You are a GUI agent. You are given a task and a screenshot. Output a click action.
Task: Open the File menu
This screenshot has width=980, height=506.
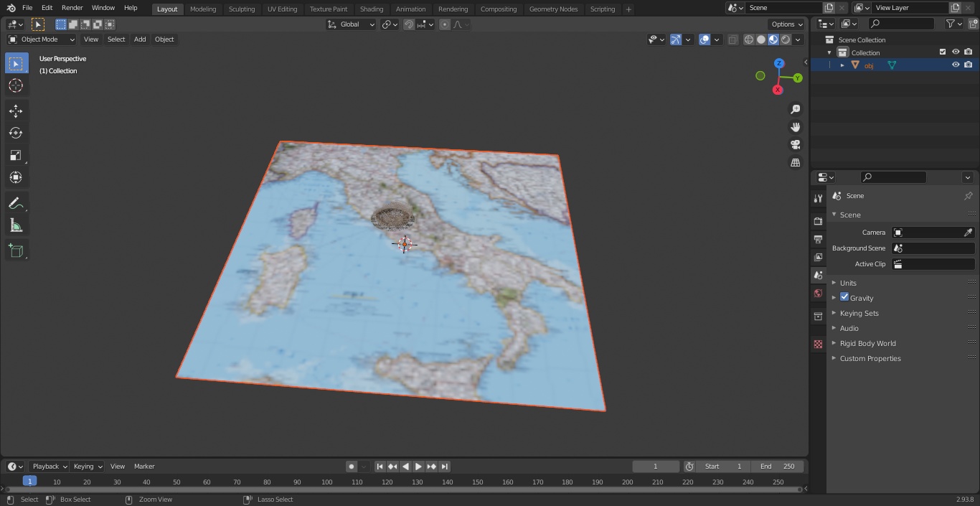coord(27,8)
